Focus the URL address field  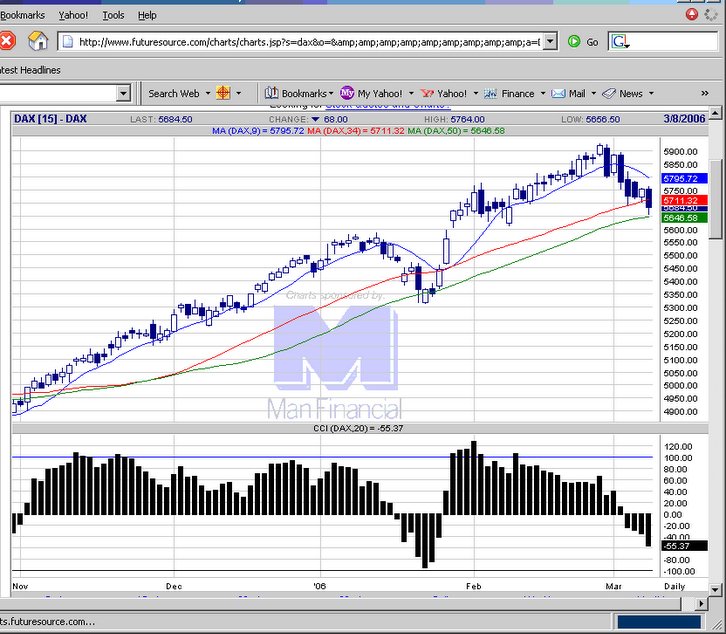point(309,42)
